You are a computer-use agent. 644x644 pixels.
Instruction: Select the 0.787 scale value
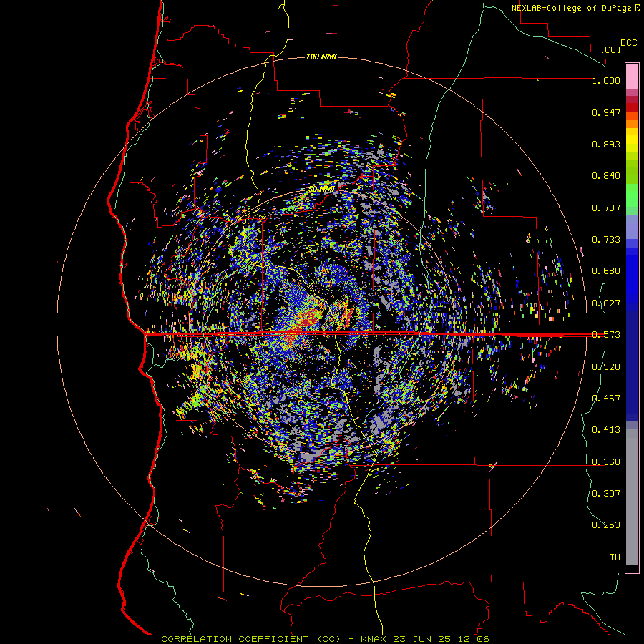[x=606, y=208]
